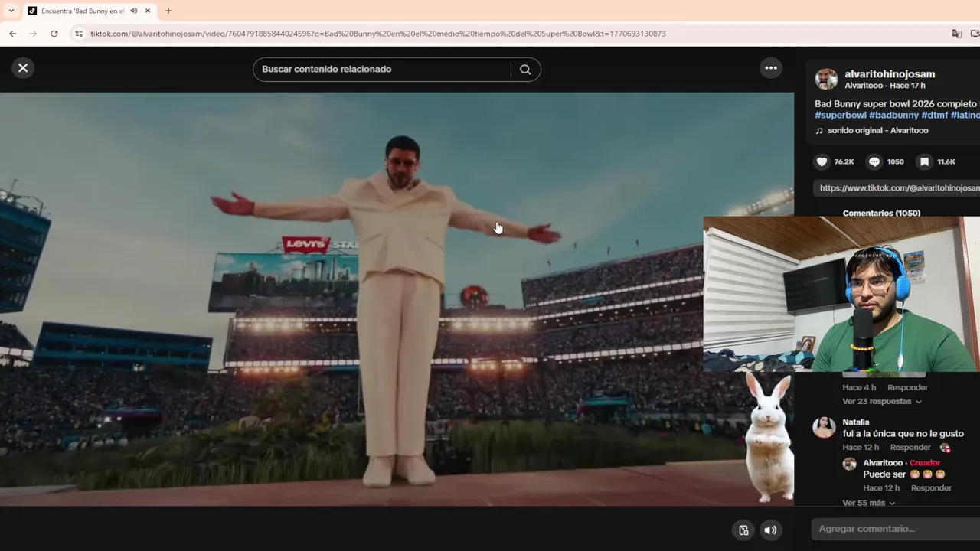
Task: Click the video link URL field
Action: pyautogui.click(x=897, y=188)
